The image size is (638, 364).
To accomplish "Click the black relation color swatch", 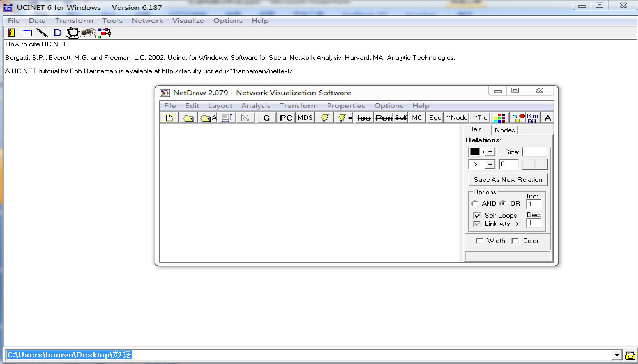I will click(x=475, y=152).
